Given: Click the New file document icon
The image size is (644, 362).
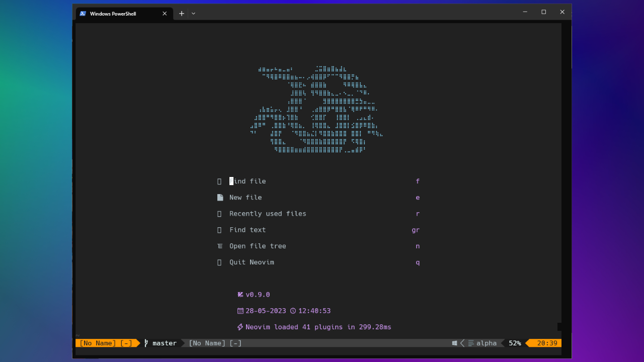Looking at the screenshot, I should tap(220, 197).
